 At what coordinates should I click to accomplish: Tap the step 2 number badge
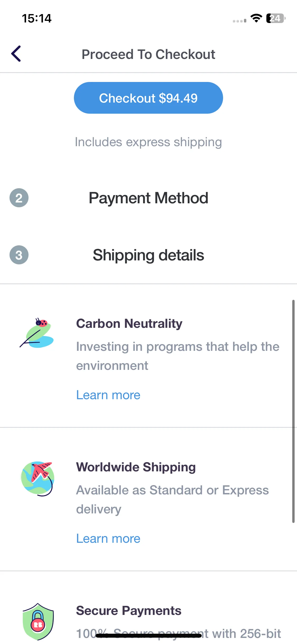pos(19,198)
